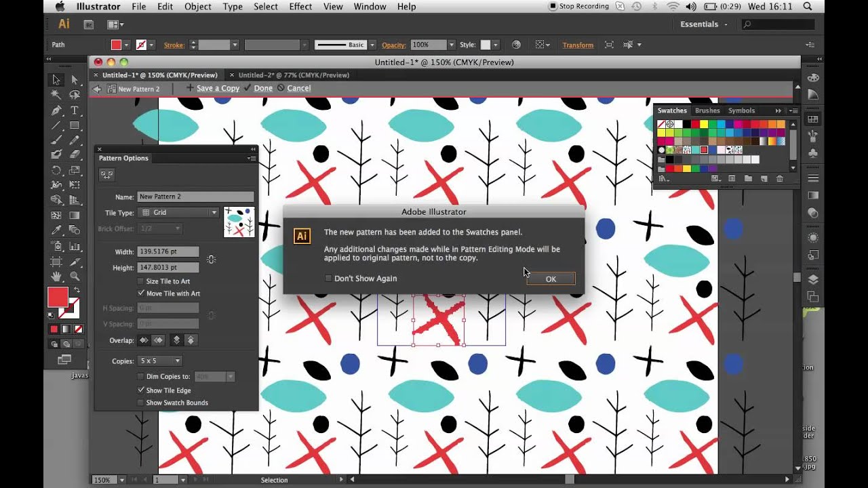Open the Opacity 100% dropdown arrow

click(451, 45)
